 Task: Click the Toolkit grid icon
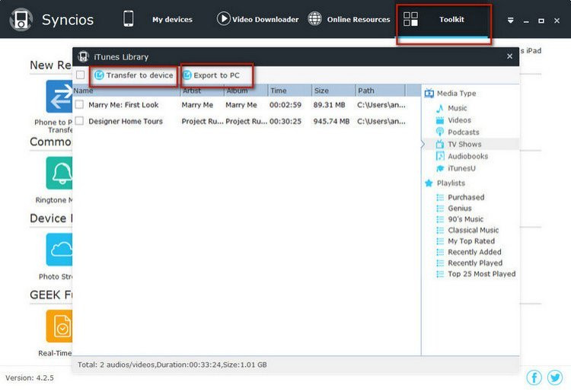point(410,19)
